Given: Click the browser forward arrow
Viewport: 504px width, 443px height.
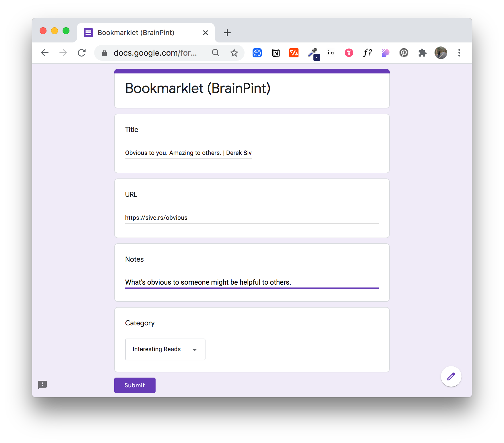Looking at the screenshot, I should (63, 53).
